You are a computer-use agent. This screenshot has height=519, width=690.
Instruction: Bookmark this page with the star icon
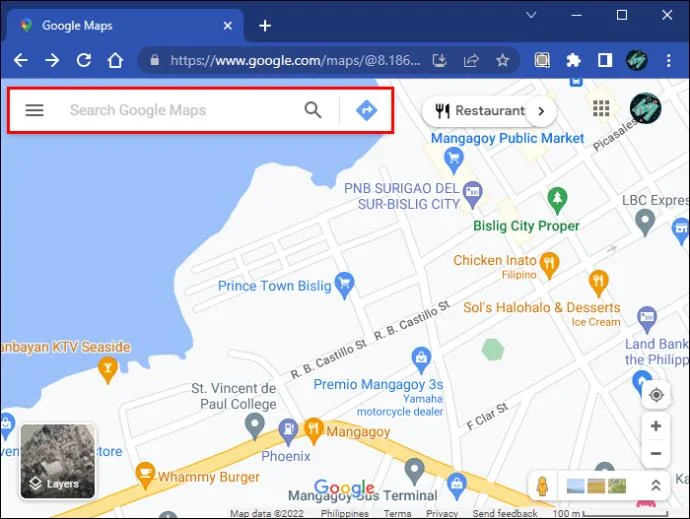[x=503, y=60]
